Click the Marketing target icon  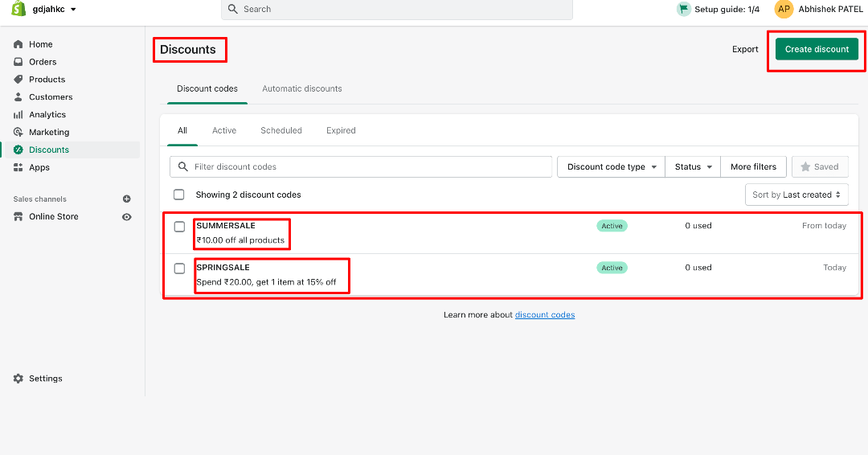[x=18, y=133]
